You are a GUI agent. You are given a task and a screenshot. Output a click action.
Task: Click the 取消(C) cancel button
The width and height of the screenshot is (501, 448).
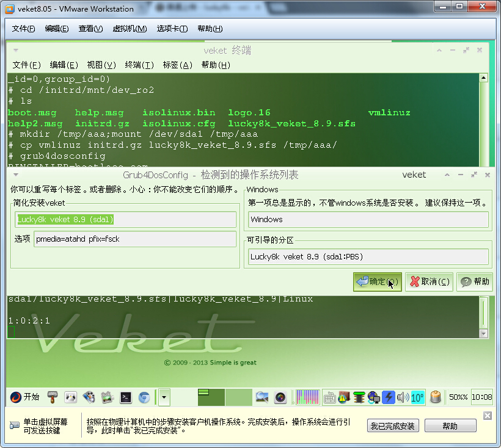[x=429, y=282]
